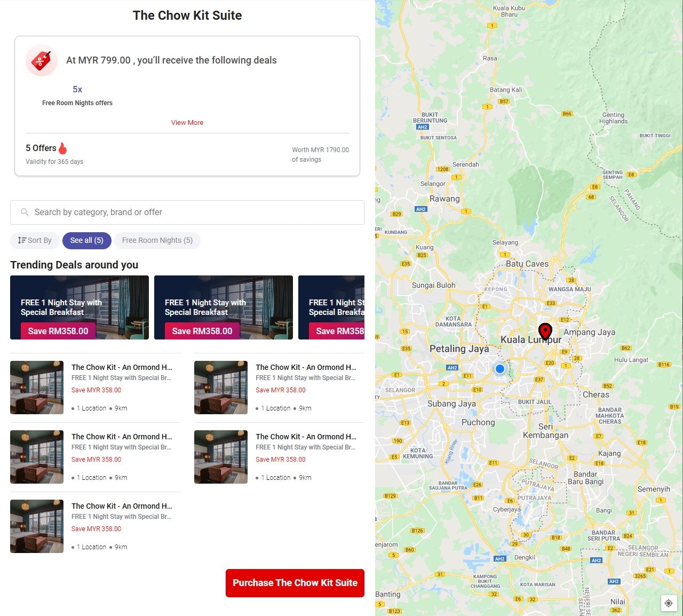The image size is (683, 616).
Task: Open the second trending deal banner
Action: coord(223,307)
